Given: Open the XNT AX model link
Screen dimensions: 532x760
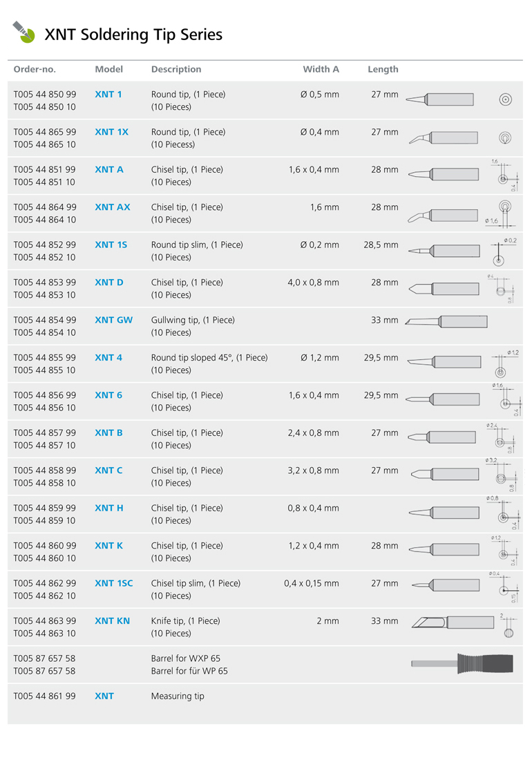Looking at the screenshot, I should (113, 207).
